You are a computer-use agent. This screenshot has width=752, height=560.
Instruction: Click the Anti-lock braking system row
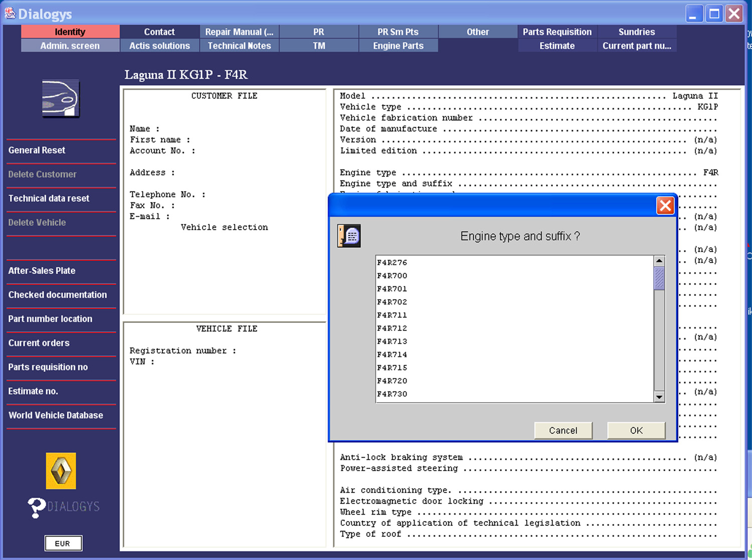529,457
